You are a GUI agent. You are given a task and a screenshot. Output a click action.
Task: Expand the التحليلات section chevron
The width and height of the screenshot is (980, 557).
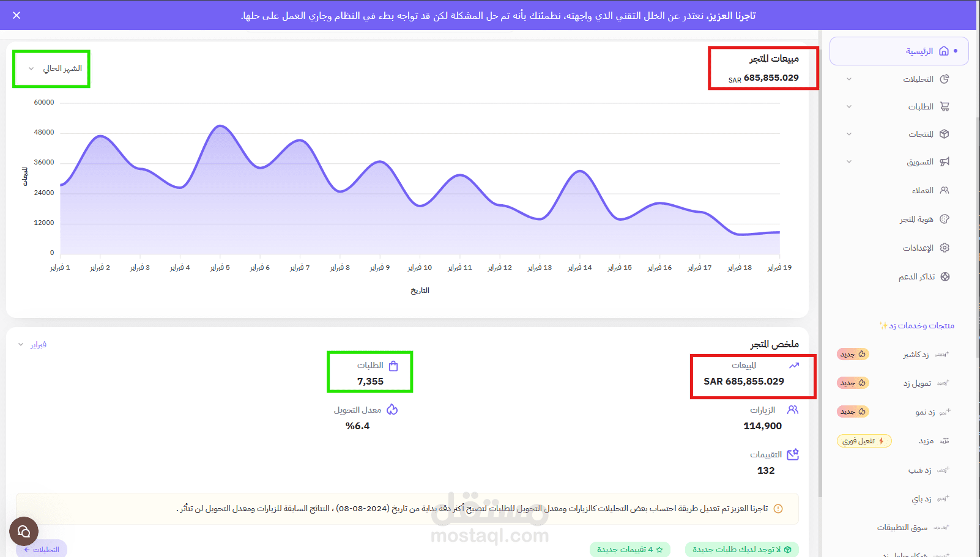pos(849,78)
